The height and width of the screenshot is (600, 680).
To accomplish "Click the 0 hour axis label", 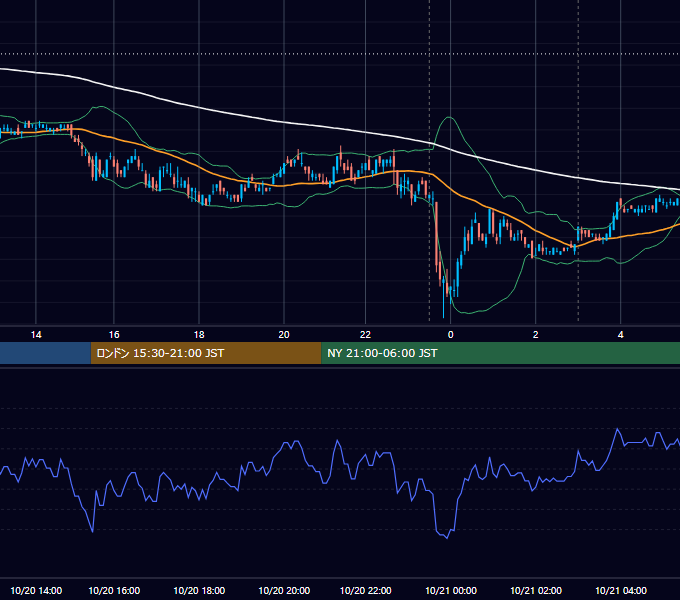I will [x=451, y=334].
